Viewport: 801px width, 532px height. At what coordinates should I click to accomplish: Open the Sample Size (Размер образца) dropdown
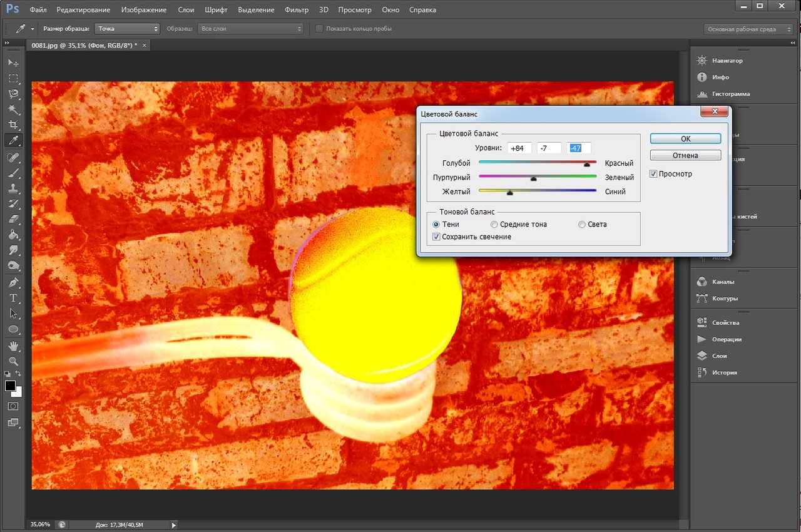[127, 29]
